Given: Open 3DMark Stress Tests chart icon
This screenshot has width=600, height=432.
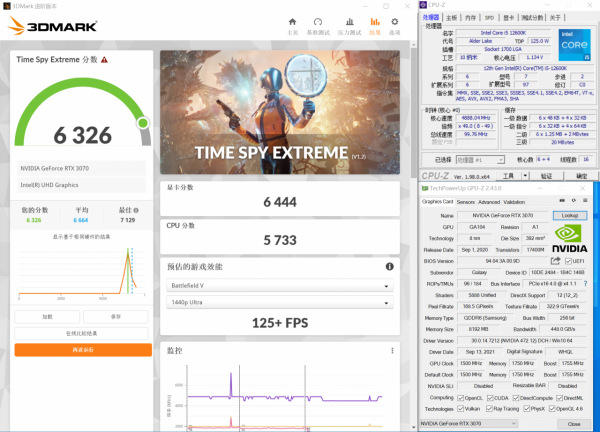Looking at the screenshot, I should pos(349,22).
